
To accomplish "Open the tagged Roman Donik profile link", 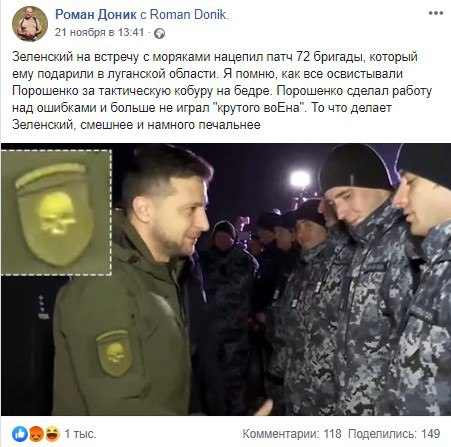I will (189, 14).
